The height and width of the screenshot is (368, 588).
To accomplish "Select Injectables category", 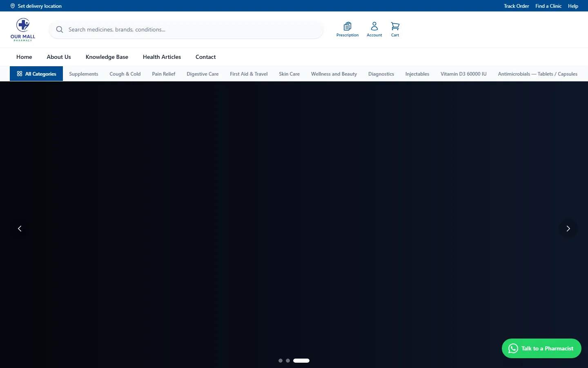I will point(417,74).
